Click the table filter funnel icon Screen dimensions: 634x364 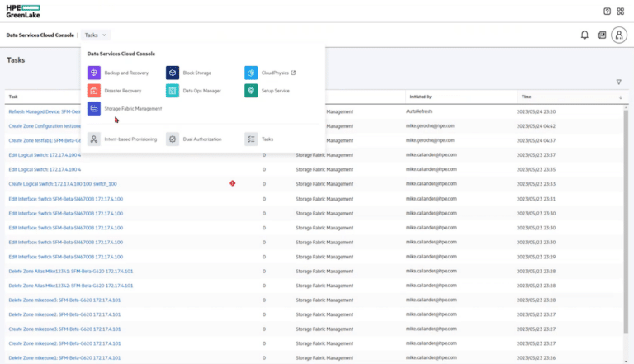[618, 82]
